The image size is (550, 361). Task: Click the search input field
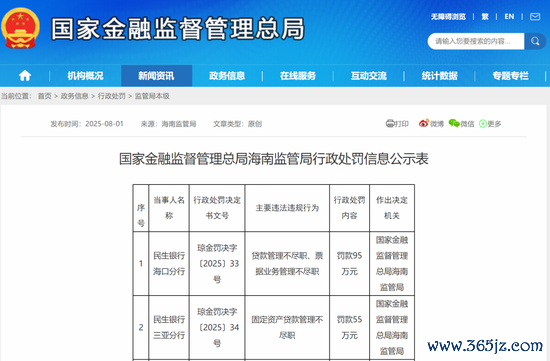coord(476,41)
